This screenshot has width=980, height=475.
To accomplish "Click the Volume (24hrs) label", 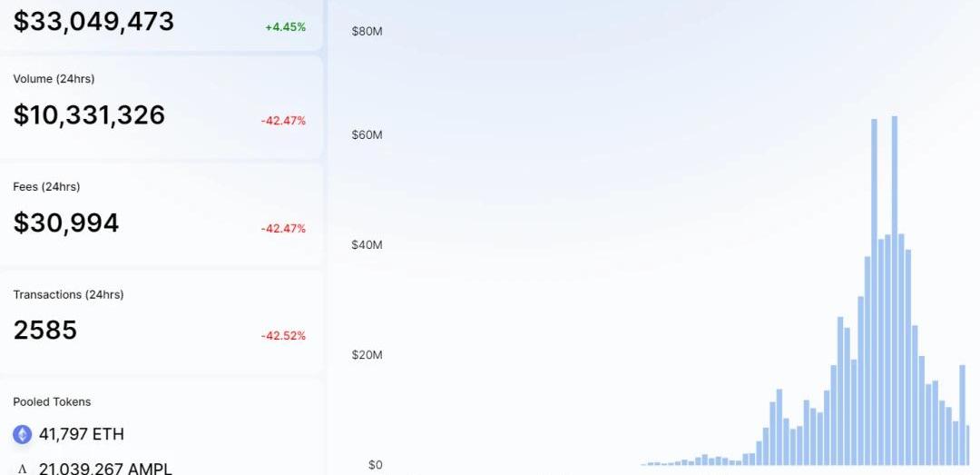I will coord(54,79).
